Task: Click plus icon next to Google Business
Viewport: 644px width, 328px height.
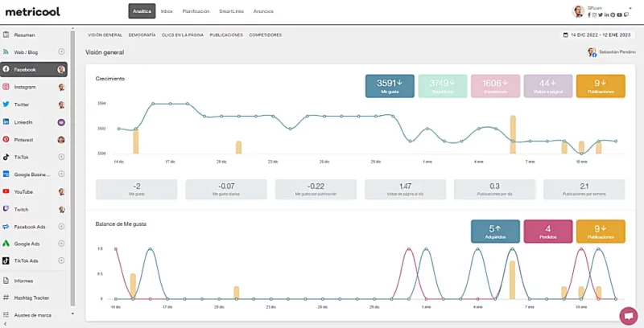Action: (61, 174)
